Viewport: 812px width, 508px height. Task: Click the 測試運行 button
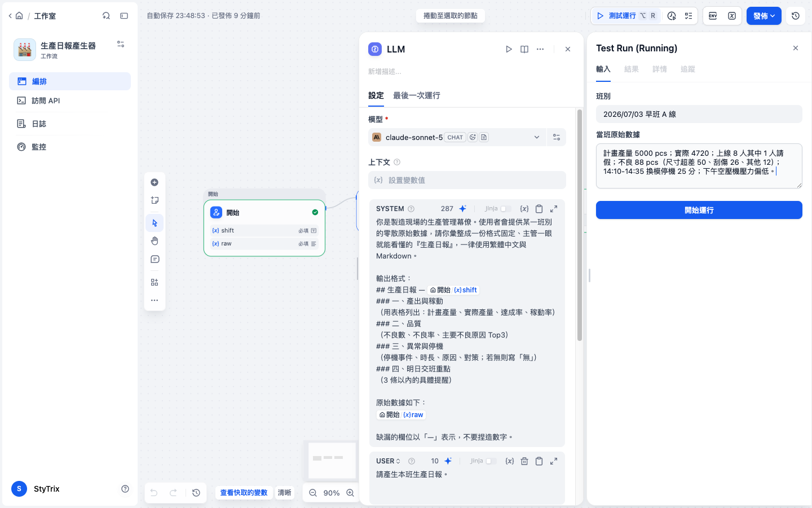click(x=626, y=16)
